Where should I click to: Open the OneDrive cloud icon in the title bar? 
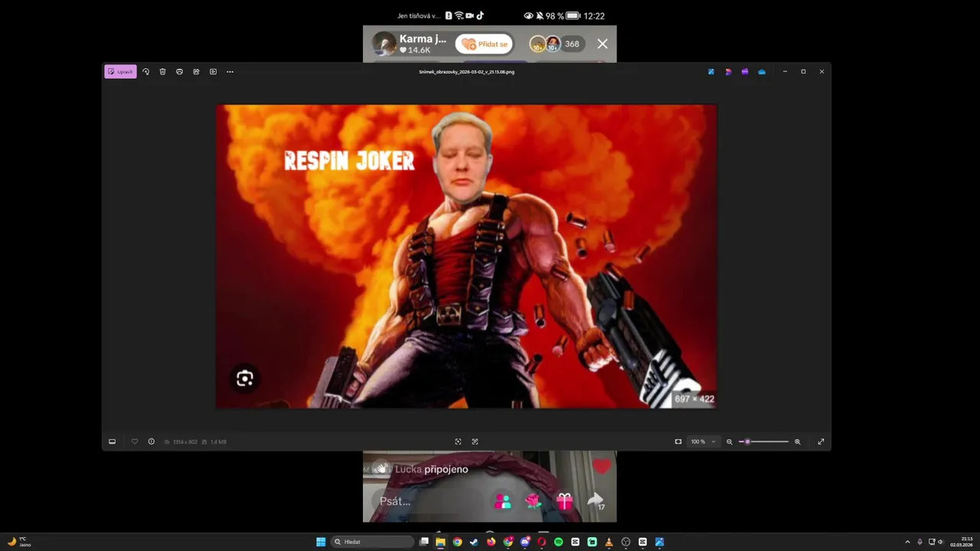[x=762, y=72]
